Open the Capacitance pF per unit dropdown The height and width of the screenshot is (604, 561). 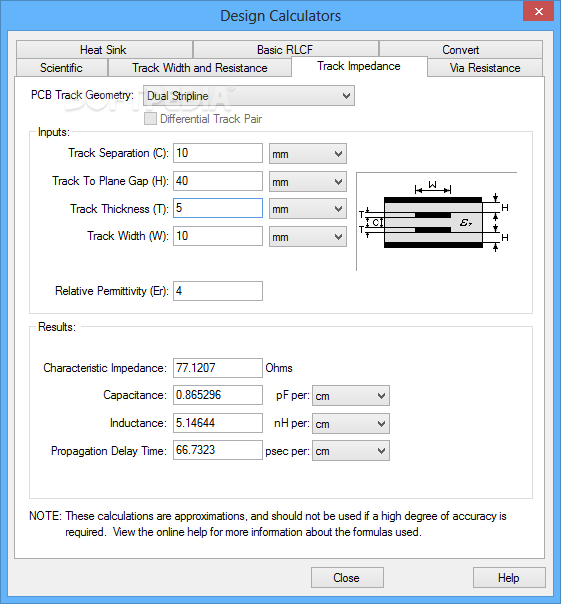[351, 396]
